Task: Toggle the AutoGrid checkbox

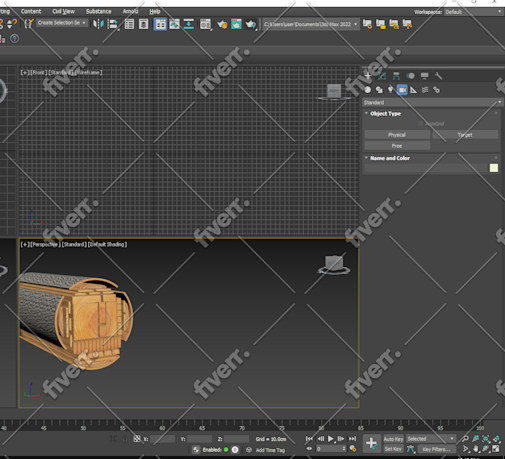Action: 420,124
